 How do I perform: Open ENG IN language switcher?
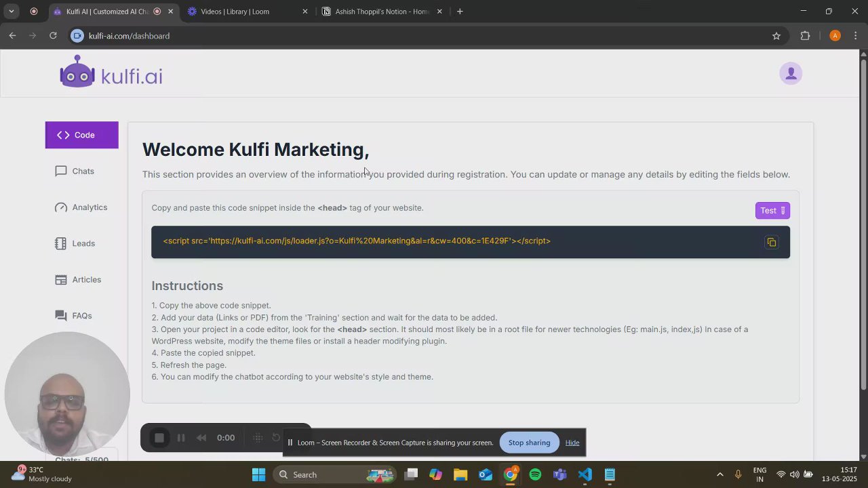760,474
